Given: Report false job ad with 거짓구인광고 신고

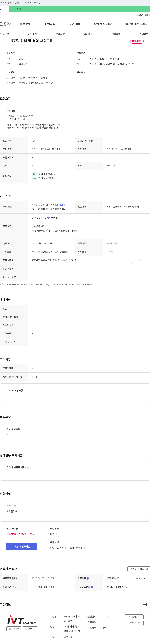Looking at the screenshot, I should [x=139, y=569].
